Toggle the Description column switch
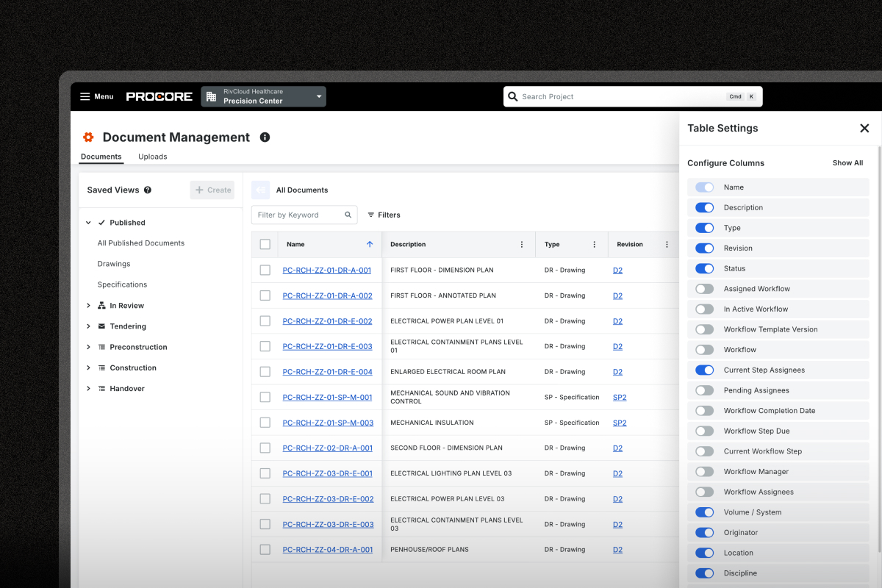The image size is (882, 588). coord(704,208)
